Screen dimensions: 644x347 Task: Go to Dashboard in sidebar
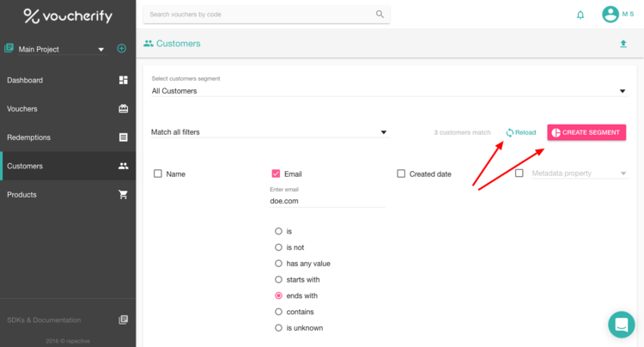[x=68, y=80]
